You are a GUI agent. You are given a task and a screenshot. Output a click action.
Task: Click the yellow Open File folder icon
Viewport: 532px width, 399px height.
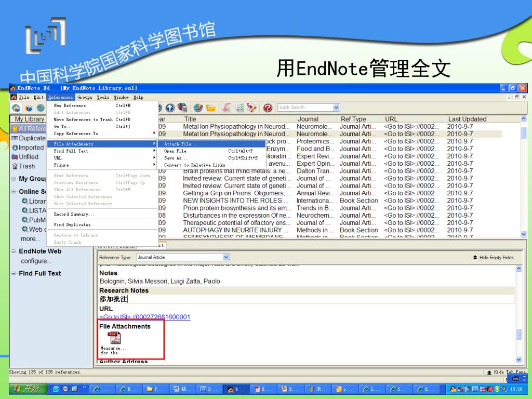tap(211, 108)
